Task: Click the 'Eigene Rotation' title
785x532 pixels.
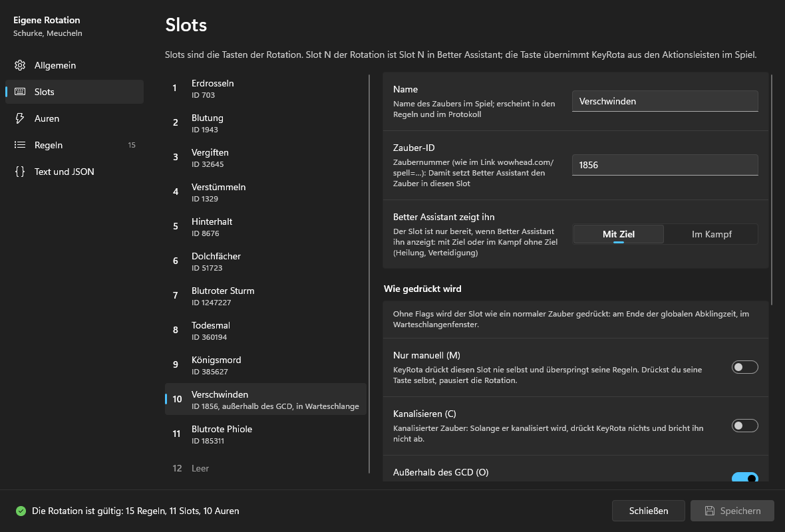Action: (x=47, y=20)
